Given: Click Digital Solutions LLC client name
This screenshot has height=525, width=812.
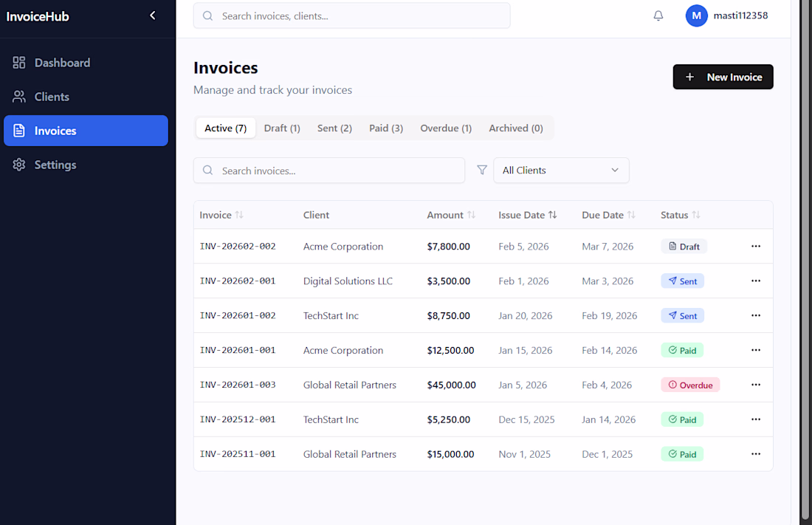Looking at the screenshot, I should pyautogui.click(x=348, y=281).
